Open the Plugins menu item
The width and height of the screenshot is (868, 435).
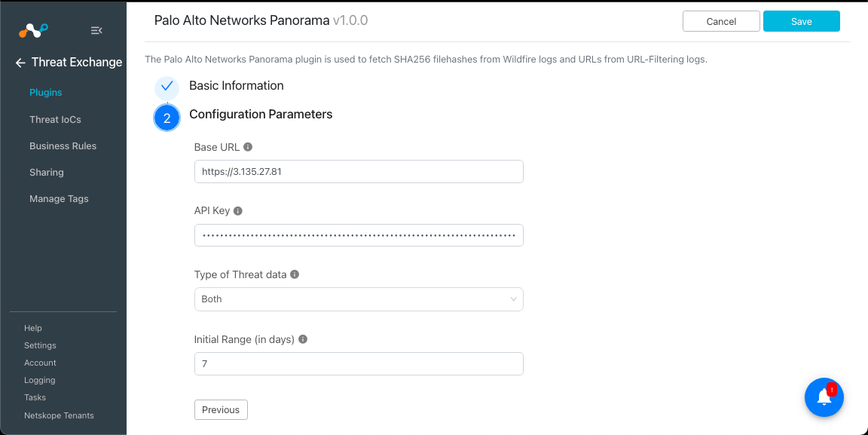46,93
